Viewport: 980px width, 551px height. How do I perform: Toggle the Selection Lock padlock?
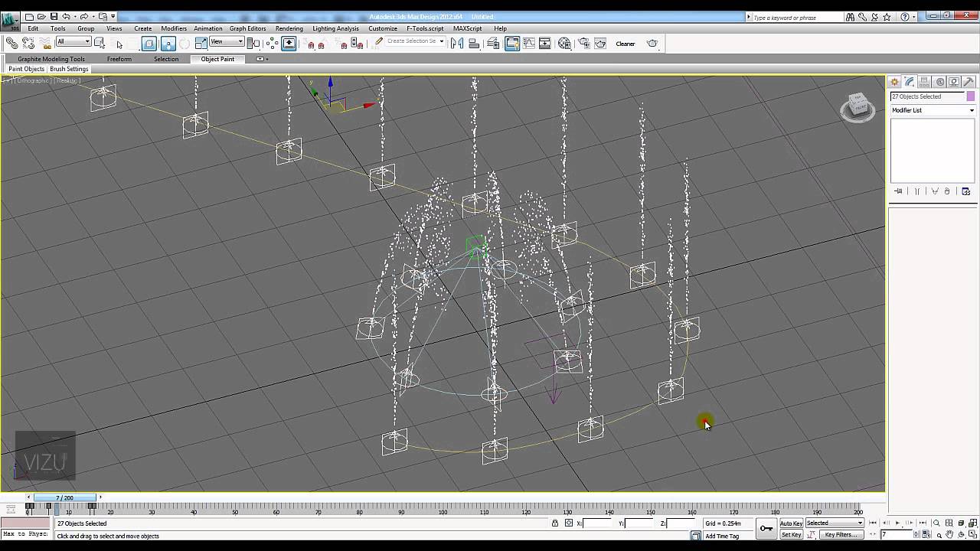coord(555,523)
